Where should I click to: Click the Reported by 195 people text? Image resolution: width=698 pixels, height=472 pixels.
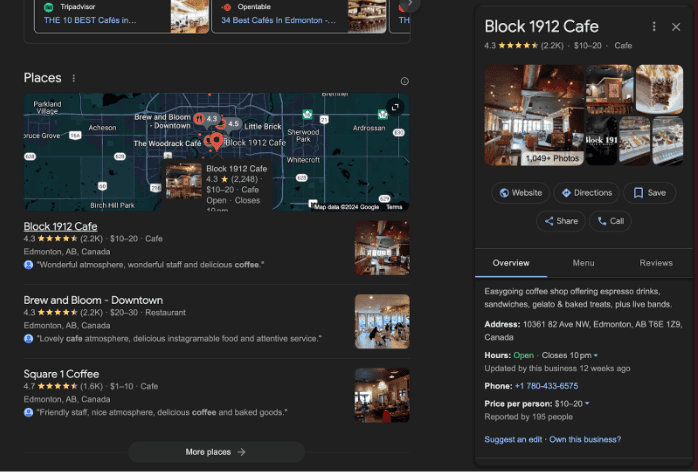[x=528, y=417]
